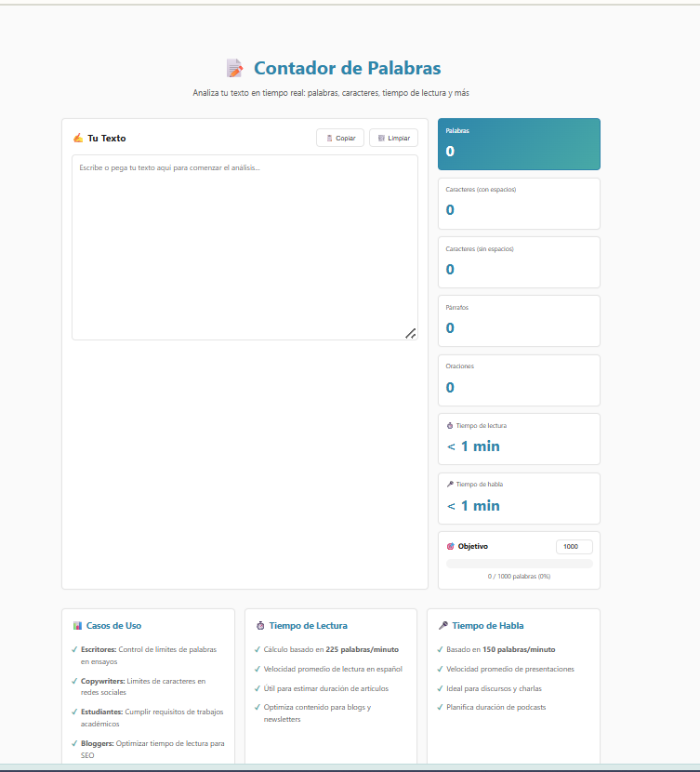The image size is (700, 772).
Task: Click the Párrafos count card
Action: click(x=519, y=321)
